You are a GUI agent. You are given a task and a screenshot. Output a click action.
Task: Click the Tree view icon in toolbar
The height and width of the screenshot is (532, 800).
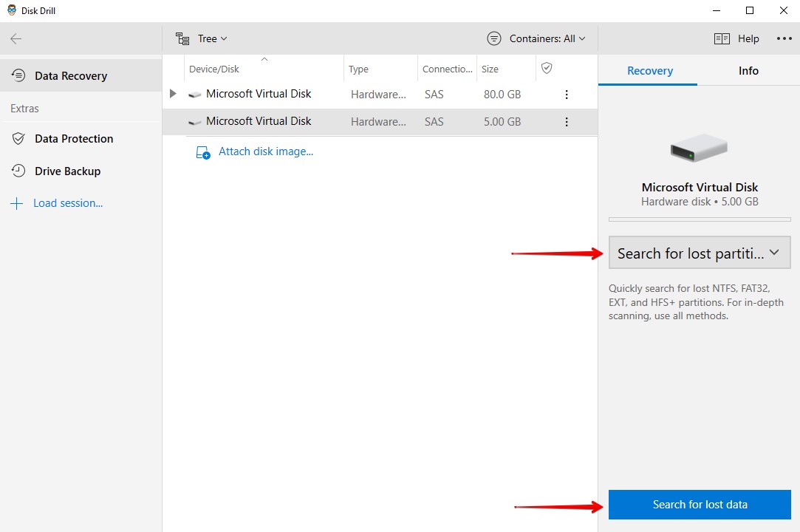(x=182, y=39)
